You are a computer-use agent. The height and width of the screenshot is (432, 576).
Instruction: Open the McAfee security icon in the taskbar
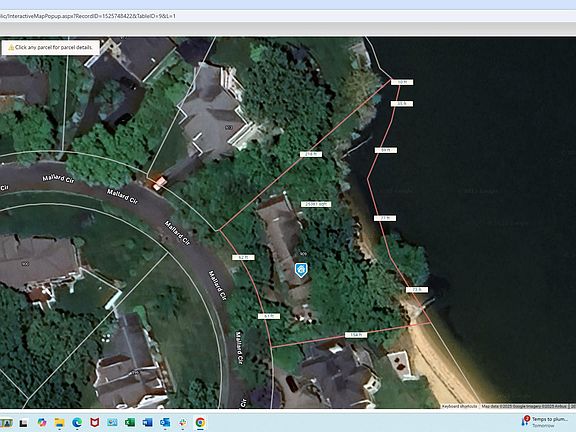(94, 422)
